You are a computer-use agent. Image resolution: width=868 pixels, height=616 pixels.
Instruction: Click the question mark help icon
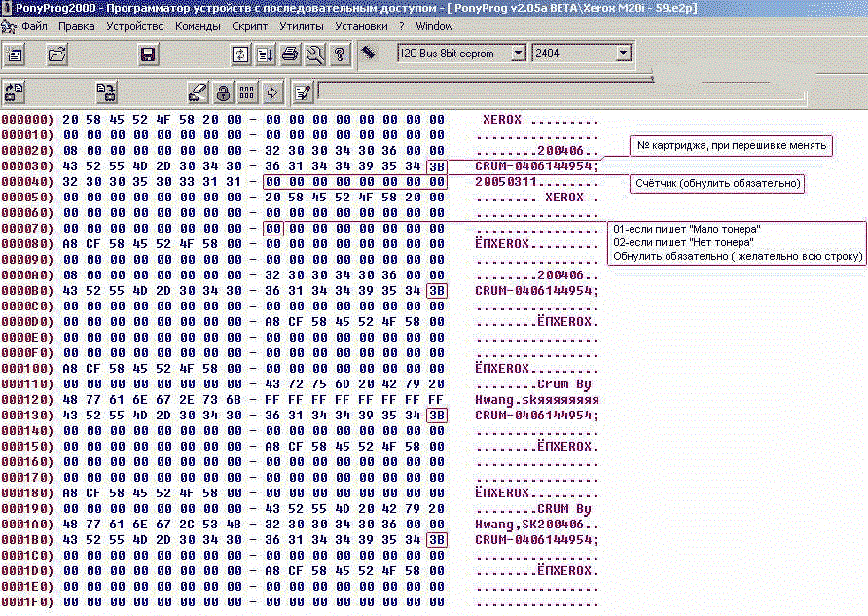[x=340, y=54]
